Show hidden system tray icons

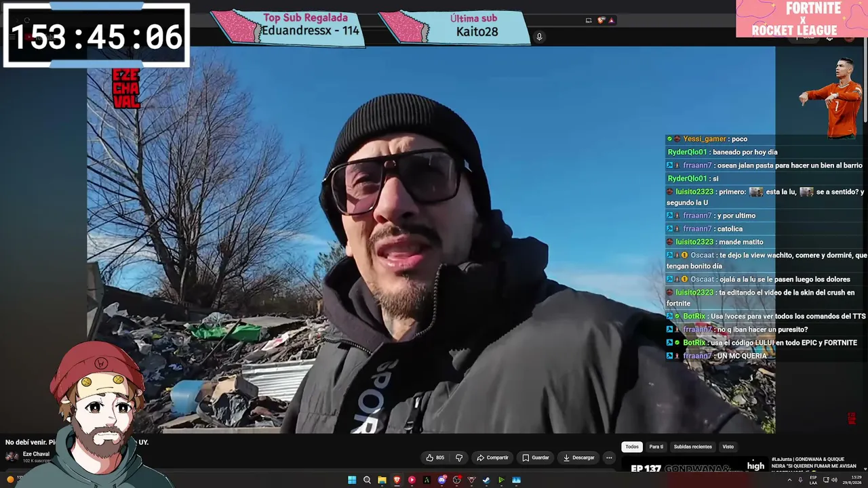coord(789,480)
